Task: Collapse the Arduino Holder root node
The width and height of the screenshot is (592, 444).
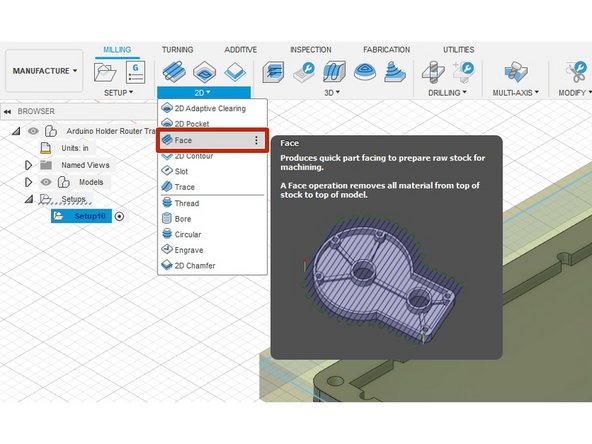Action: (x=16, y=131)
